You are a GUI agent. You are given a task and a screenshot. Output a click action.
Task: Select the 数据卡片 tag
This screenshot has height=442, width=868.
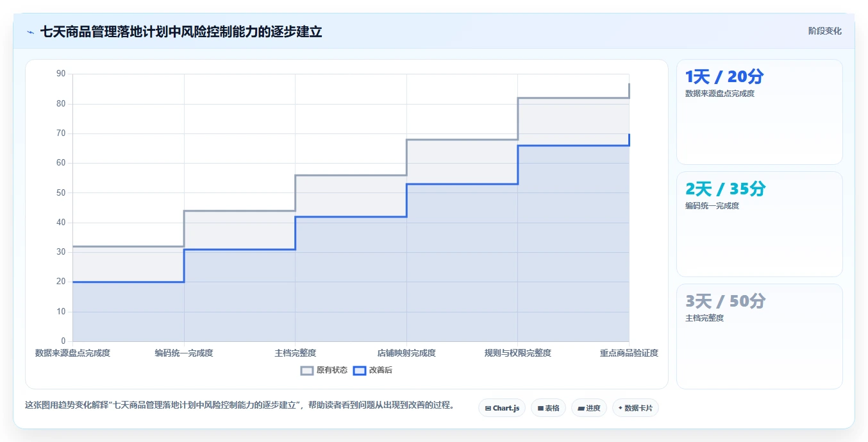click(635, 408)
